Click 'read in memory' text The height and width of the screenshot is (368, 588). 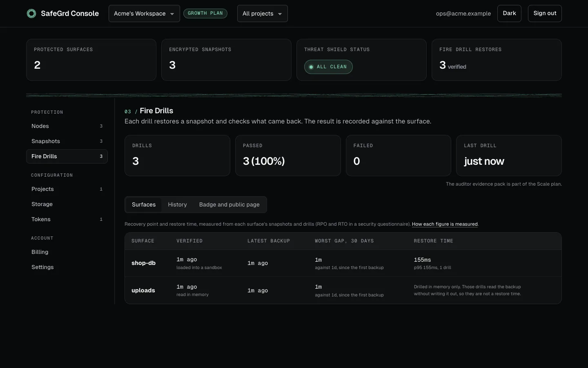192,294
